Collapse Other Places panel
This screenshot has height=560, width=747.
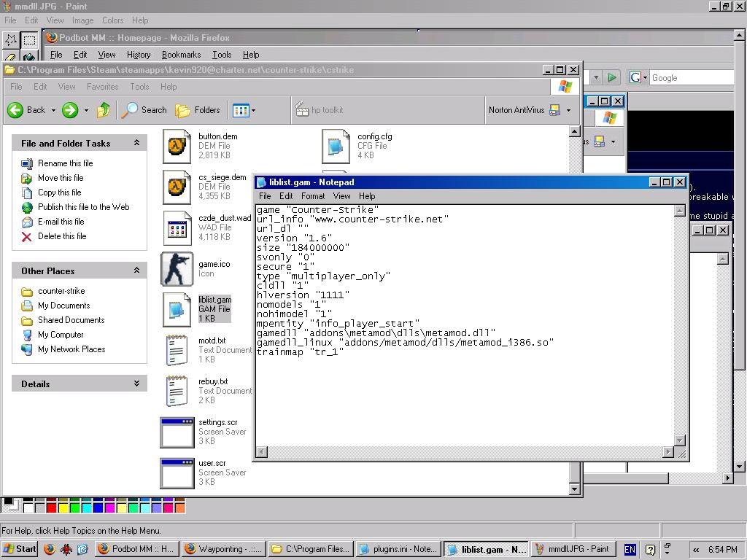pos(136,271)
